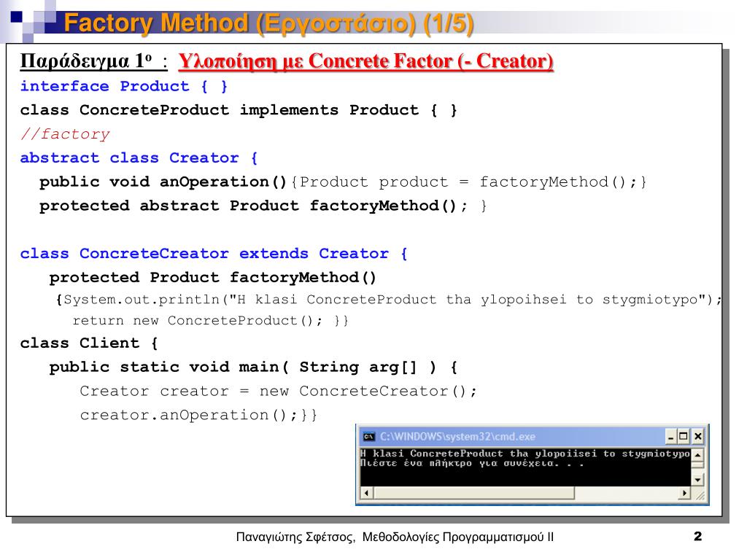
Task: Click the slide page number 2
Action: coord(697,536)
